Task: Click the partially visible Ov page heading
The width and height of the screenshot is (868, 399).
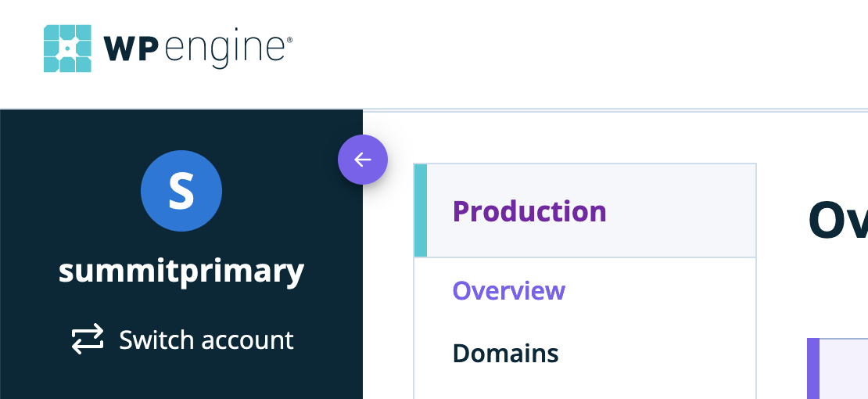Action: pyautogui.click(x=838, y=219)
